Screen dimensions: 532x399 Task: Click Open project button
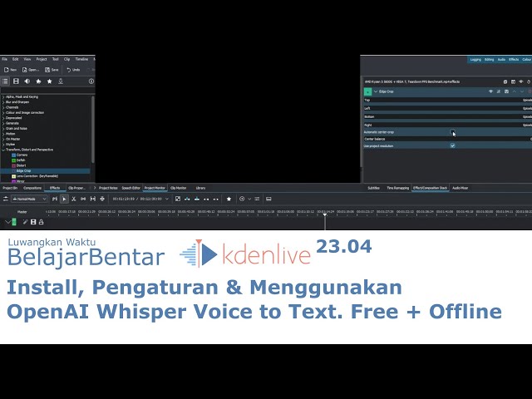click(31, 70)
